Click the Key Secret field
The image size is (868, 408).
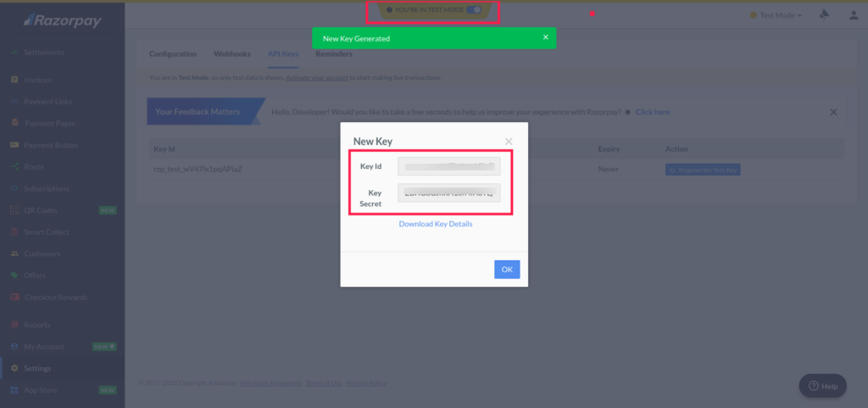(449, 193)
